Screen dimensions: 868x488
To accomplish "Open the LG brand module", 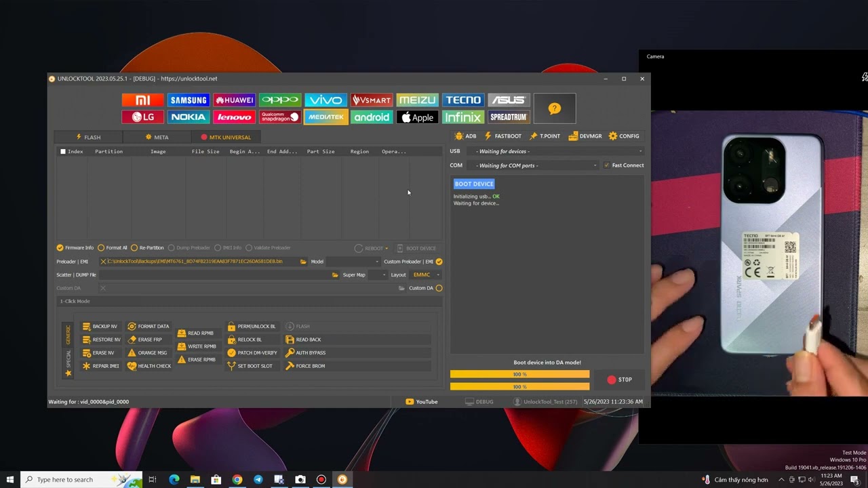I will coord(142,117).
